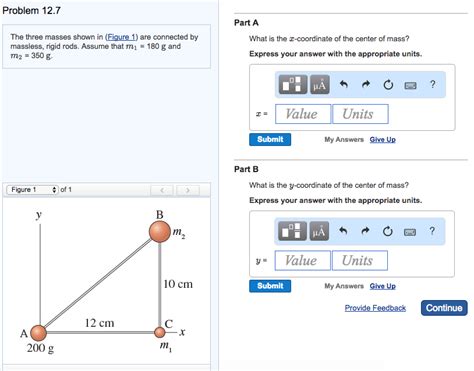Go to previous figure arrow
474x371 pixels.
coord(162,190)
